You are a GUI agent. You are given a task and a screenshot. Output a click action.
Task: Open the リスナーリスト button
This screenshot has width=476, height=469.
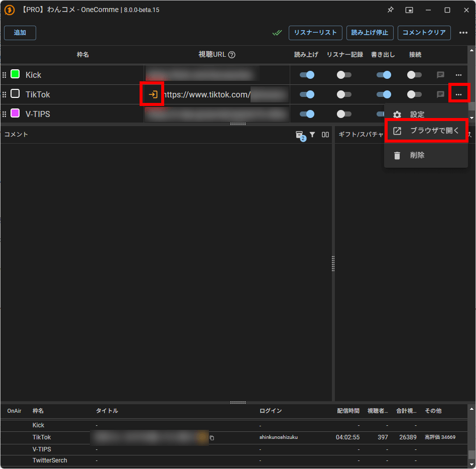pos(315,33)
